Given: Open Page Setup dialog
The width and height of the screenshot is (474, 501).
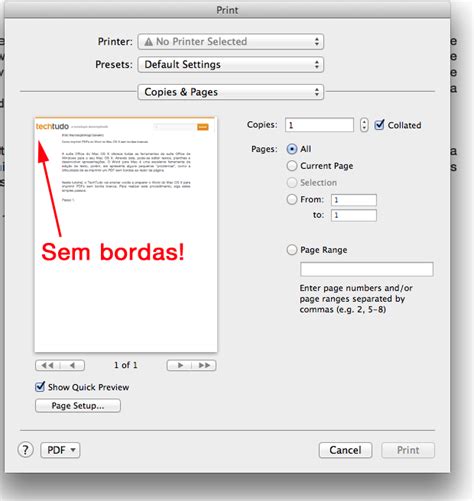Looking at the screenshot, I should point(78,406).
